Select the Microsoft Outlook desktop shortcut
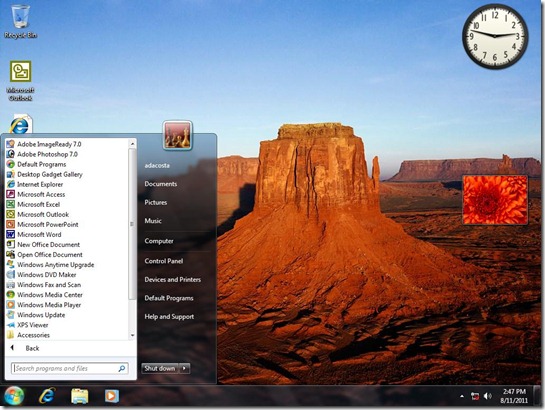This screenshot has width=545, height=410. 21,81
